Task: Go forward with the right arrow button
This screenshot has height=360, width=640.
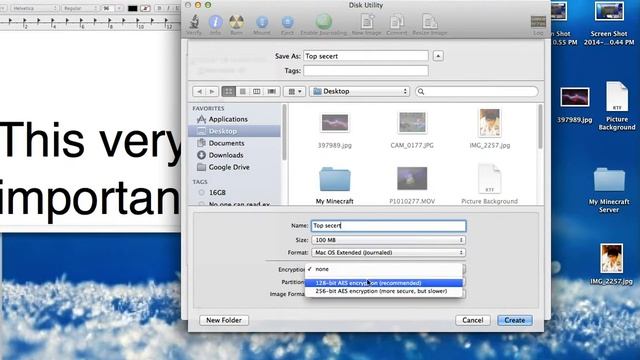Action: click(212, 91)
